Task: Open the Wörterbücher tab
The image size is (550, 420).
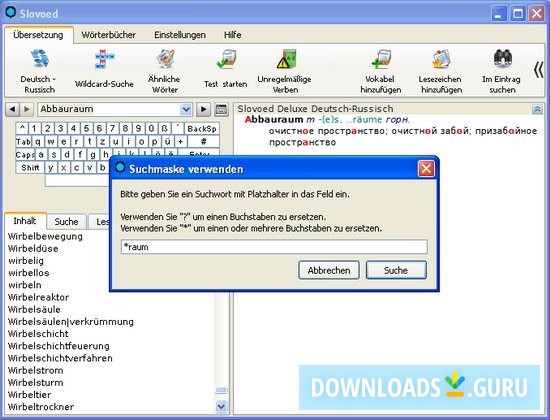Action: [109, 35]
